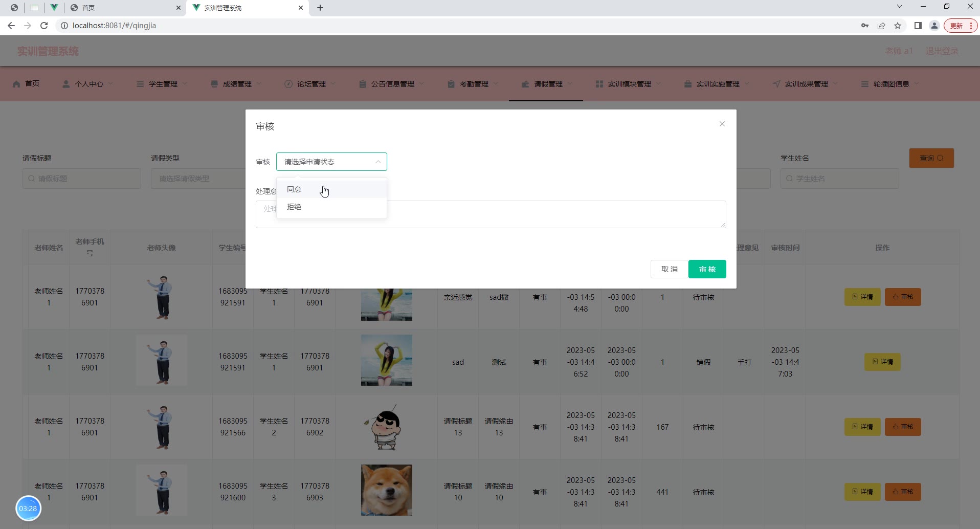The height and width of the screenshot is (529, 980).
Task: Expand 实训模块管理 menu
Action: [x=629, y=84]
